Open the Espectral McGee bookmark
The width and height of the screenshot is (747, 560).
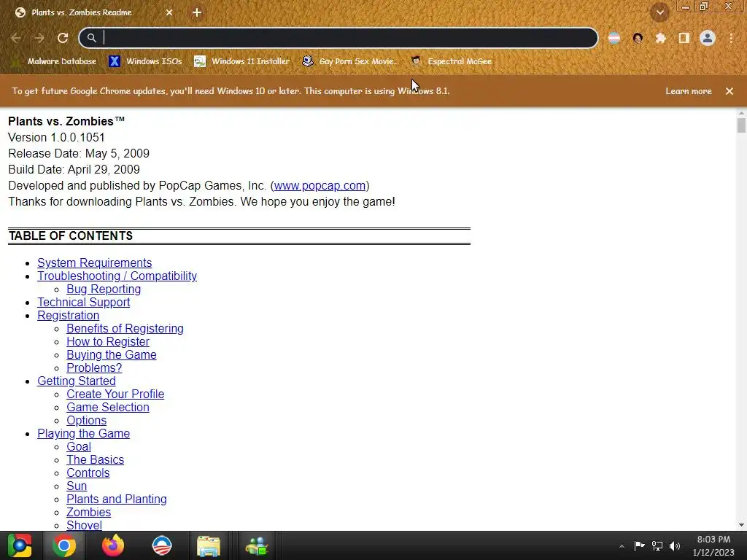(x=451, y=61)
